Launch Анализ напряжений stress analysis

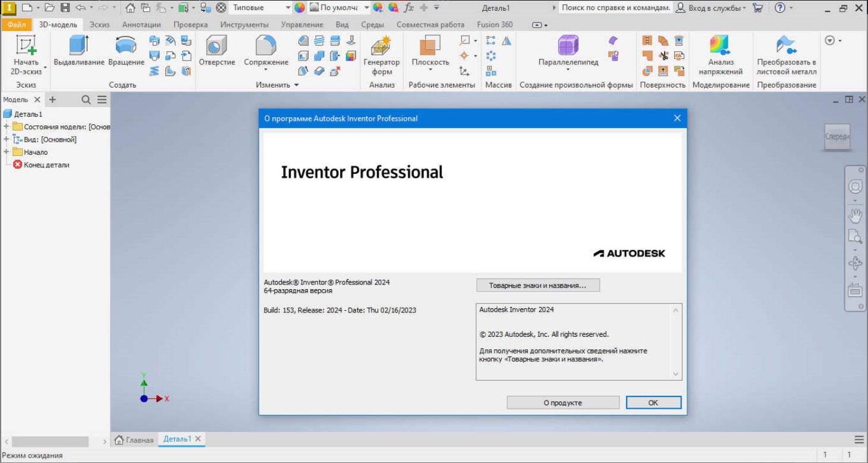[720, 46]
